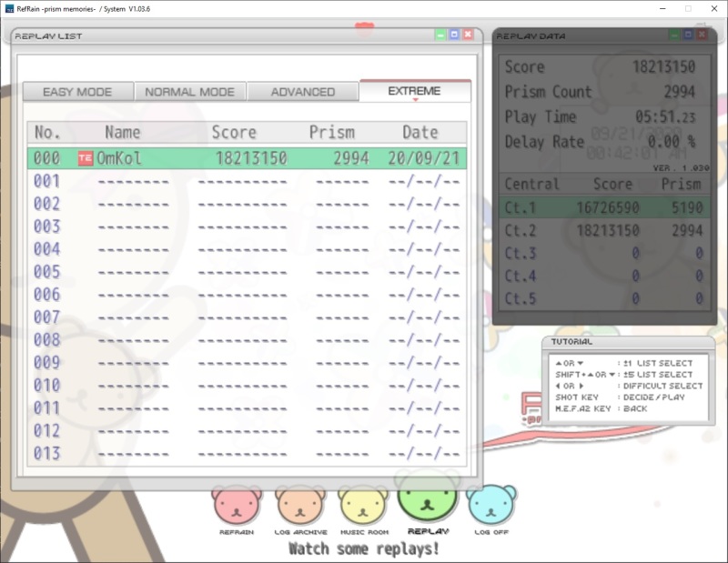Viewport: 728px width, 563px height.
Task: Select empty replay slot 008
Action: [247, 340]
